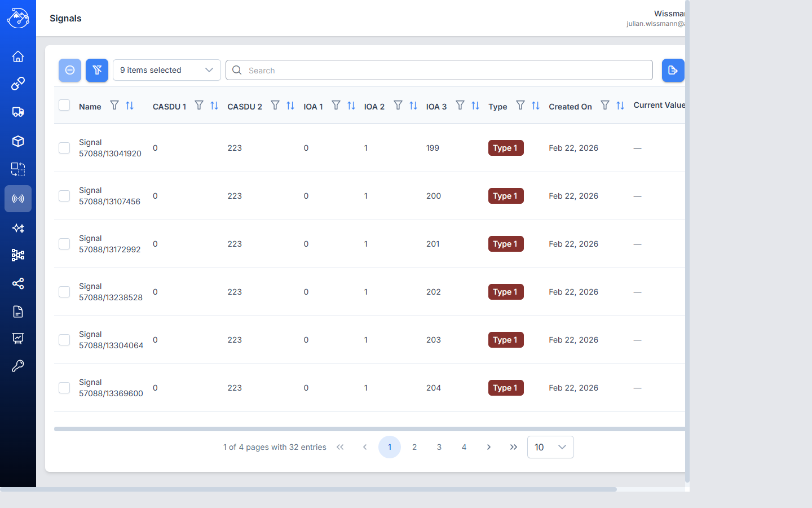Filter the IOA 2 column
The height and width of the screenshot is (508, 812).
[x=398, y=106]
